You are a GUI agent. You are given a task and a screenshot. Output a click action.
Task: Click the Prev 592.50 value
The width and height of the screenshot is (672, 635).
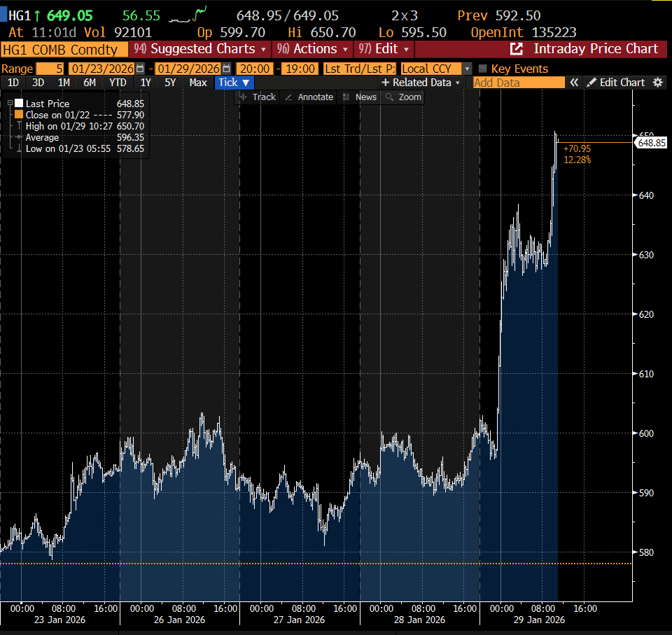[x=499, y=15]
